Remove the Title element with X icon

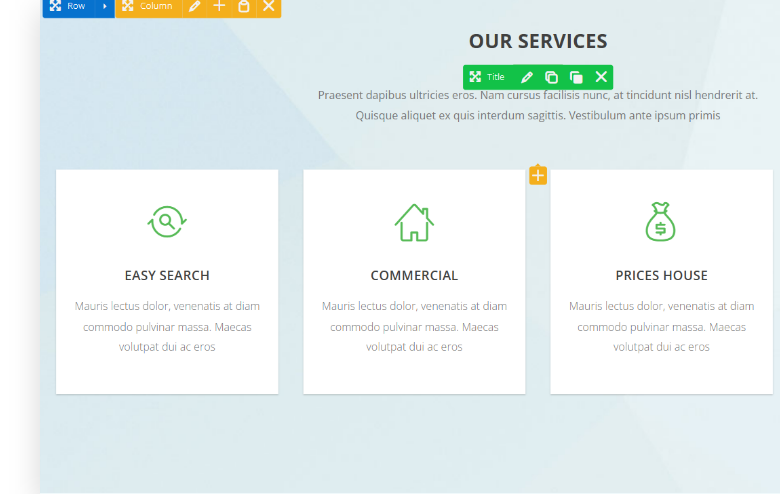[x=601, y=77]
